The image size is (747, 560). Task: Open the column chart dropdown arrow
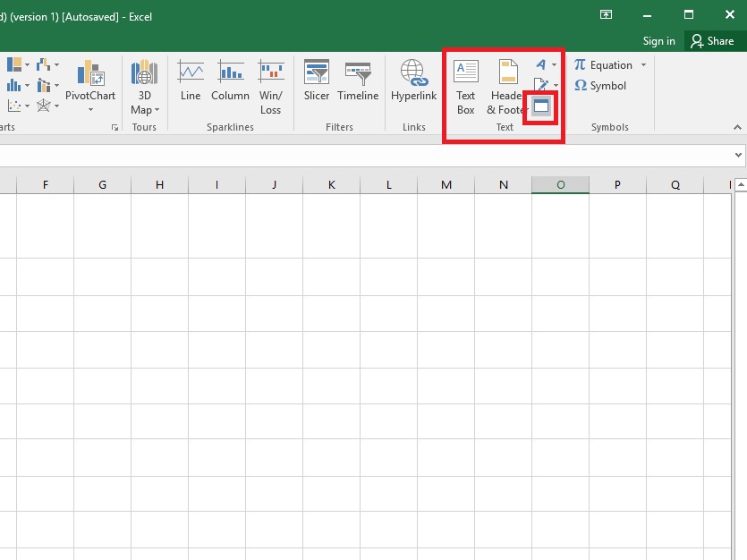click(27, 86)
